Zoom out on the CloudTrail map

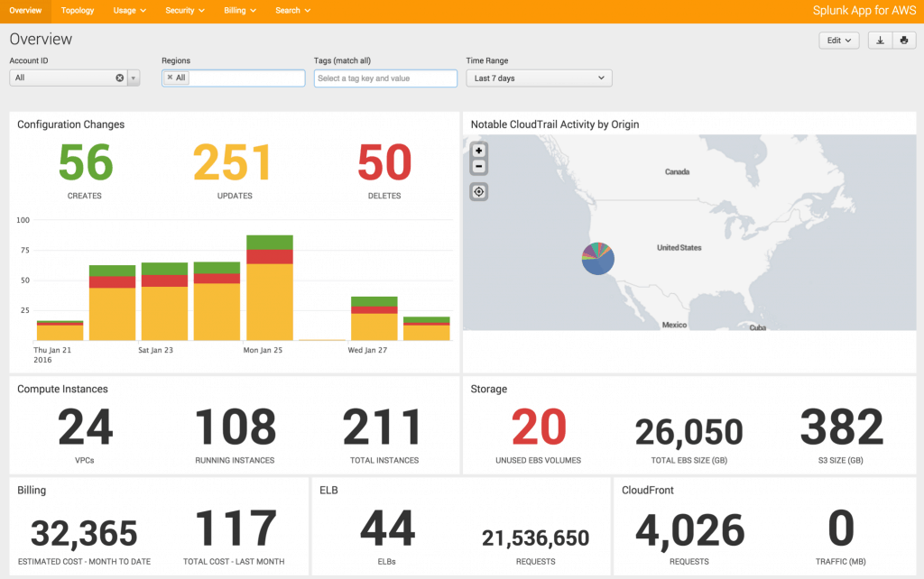pyautogui.click(x=478, y=167)
